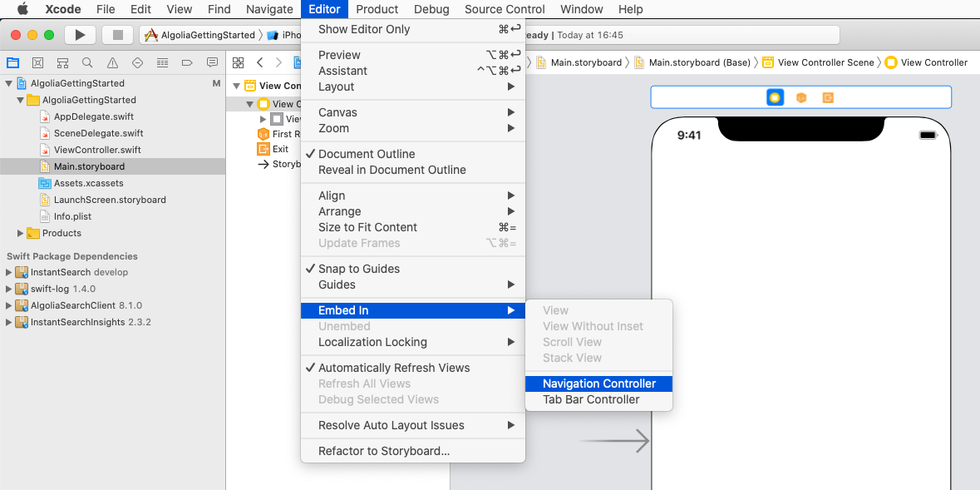This screenshot has height=490, width=980.
Task: Open the Breakpoint navigator flag icon
Action: coord(187,62)
